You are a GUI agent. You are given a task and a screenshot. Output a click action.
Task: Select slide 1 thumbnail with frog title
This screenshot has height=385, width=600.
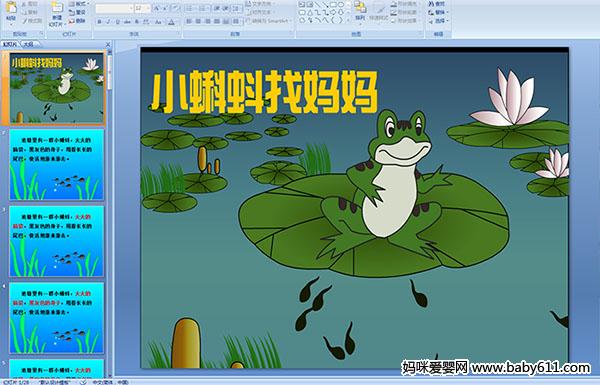pos(57,88)
